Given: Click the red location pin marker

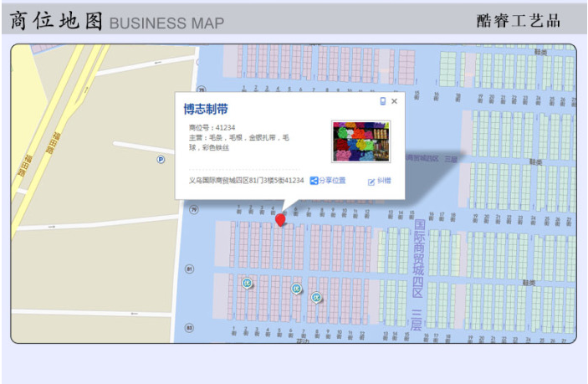Looking at the screenshot, I should 280,219.
